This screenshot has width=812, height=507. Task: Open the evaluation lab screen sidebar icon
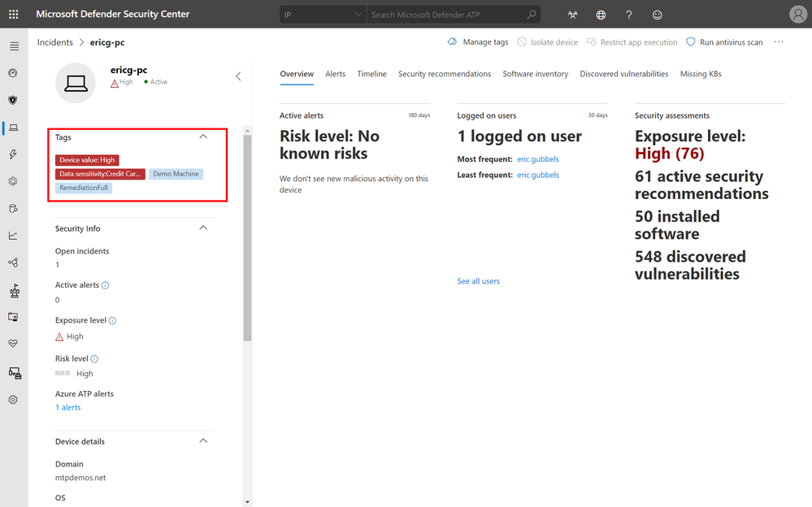14,317
